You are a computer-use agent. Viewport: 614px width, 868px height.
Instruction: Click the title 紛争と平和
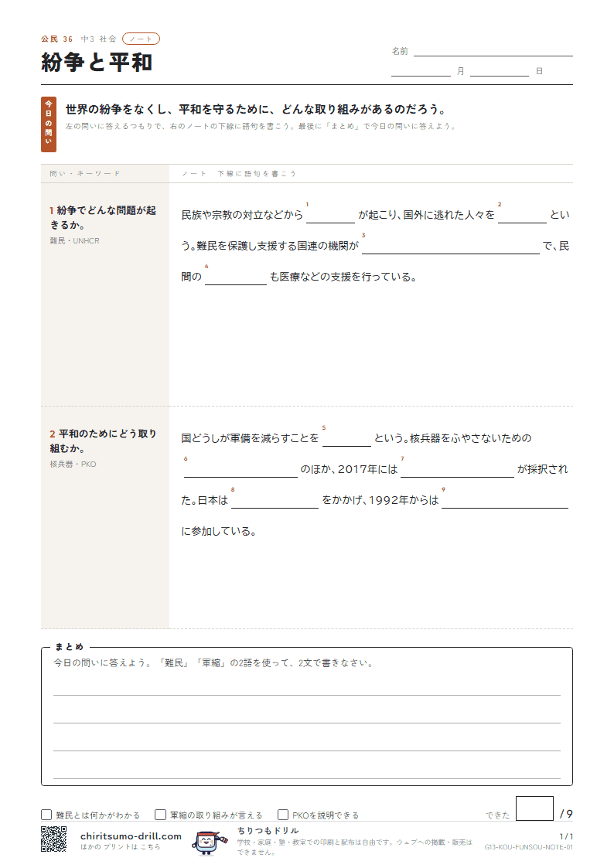pos(97,63)
